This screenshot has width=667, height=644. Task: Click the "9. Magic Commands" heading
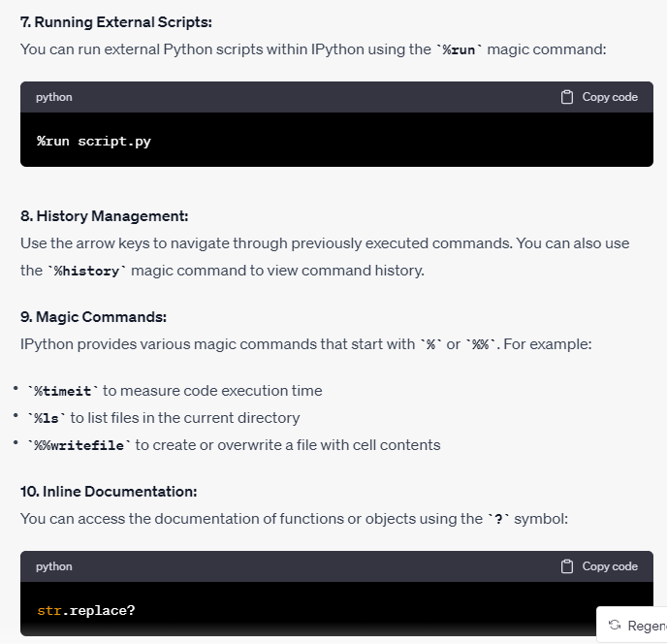[93, 316]
